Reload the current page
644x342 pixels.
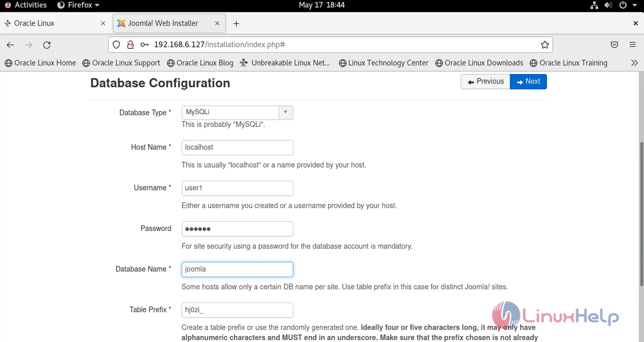click(47, 45)
